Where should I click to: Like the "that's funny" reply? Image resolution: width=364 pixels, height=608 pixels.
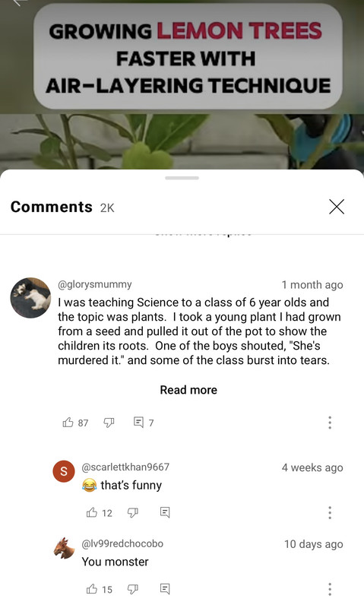pyautogui.click(x=92, y=512)
